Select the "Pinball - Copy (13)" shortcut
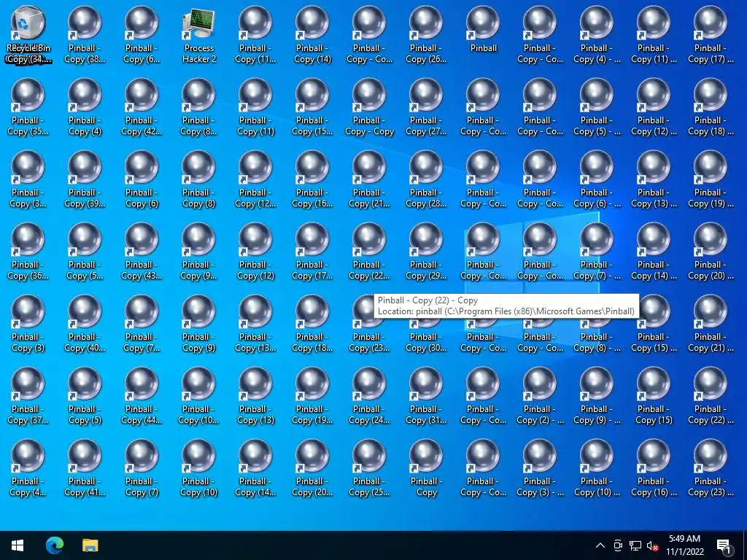This screenshot has width=747, height=560. 255,397
